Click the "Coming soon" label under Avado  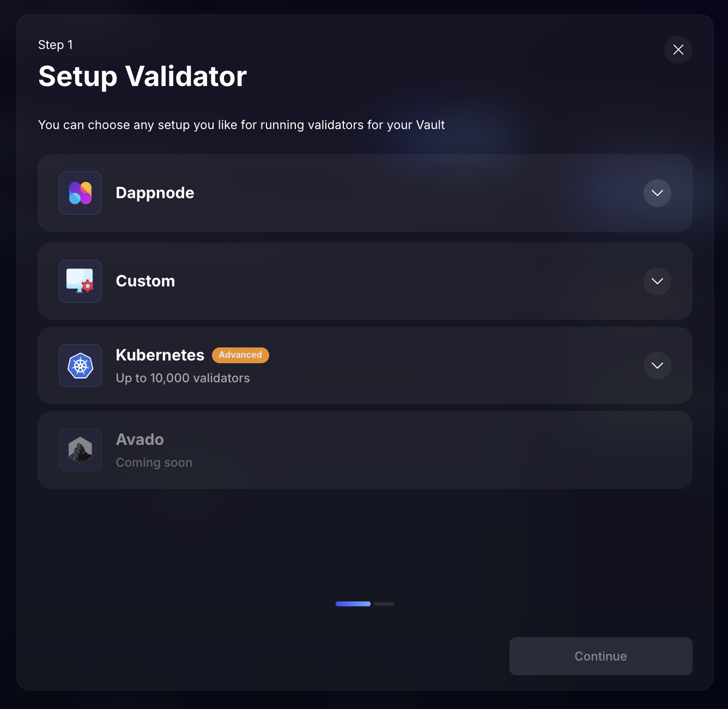154,462
